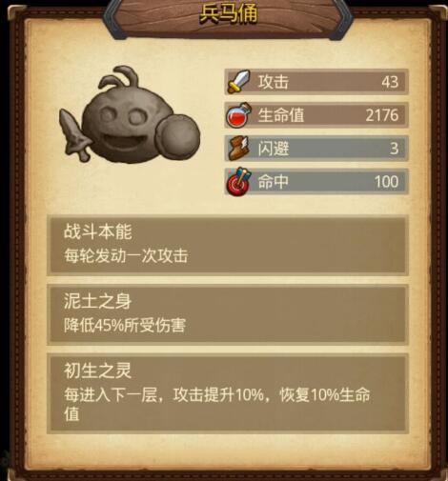Screen dimensions: 448x481
Task: Click the clay sword held by the monster
Action: coord(75,135)
